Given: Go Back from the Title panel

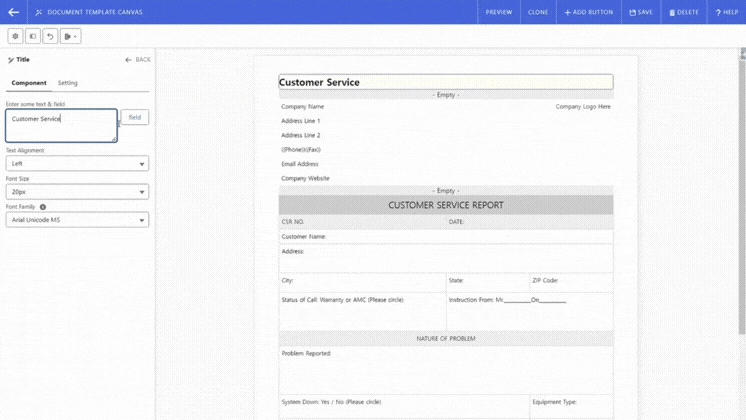Looking at the screenshot, I should (x=138, y=60).
